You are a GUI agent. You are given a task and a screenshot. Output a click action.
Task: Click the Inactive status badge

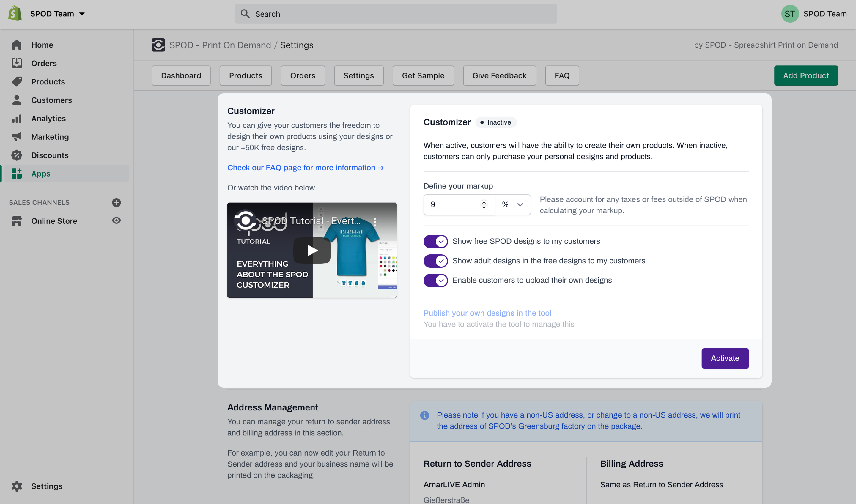coord(495,122)
